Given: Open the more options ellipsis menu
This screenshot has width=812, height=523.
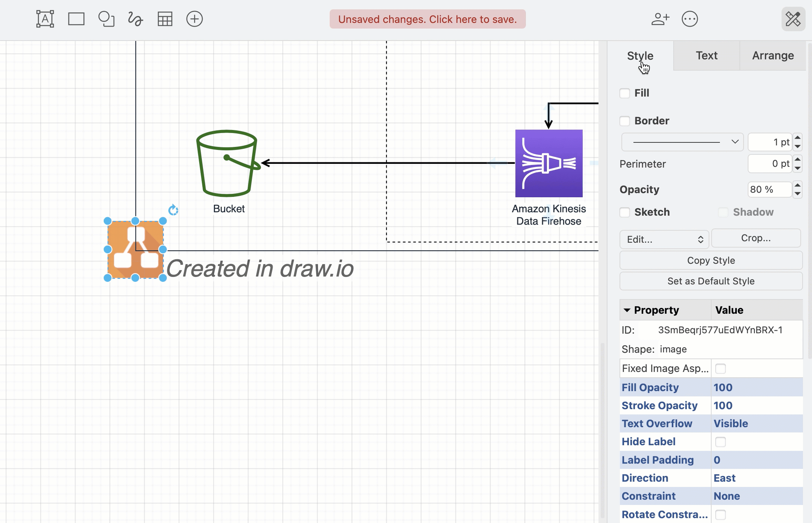Looking at the screenshot, I should (689, 18).
